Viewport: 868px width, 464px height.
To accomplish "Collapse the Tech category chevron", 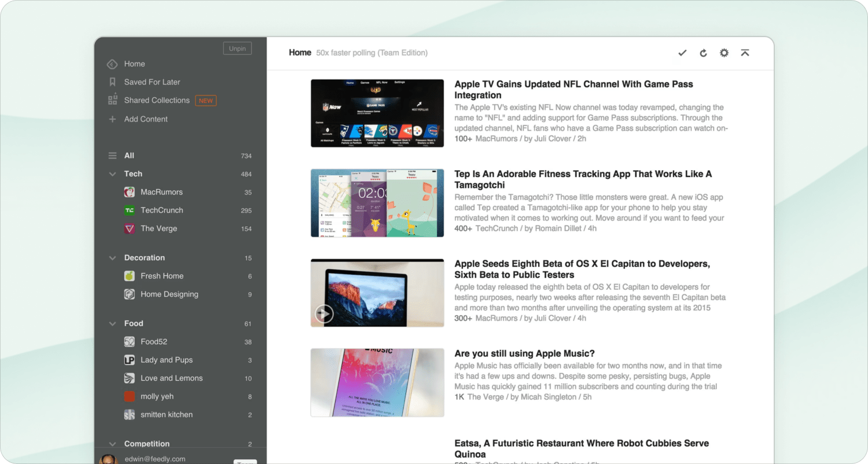I will 112,174.
